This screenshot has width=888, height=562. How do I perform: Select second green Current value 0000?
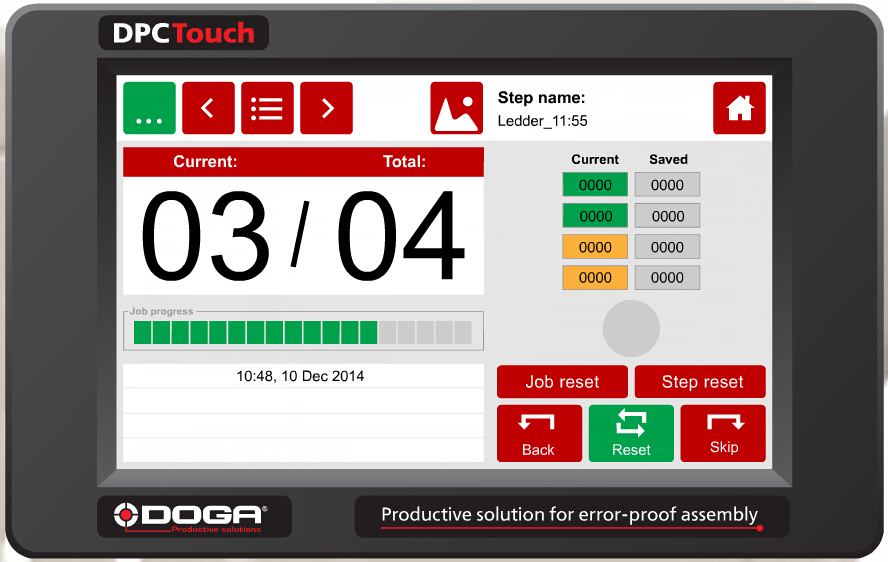(x=595, y=216)
